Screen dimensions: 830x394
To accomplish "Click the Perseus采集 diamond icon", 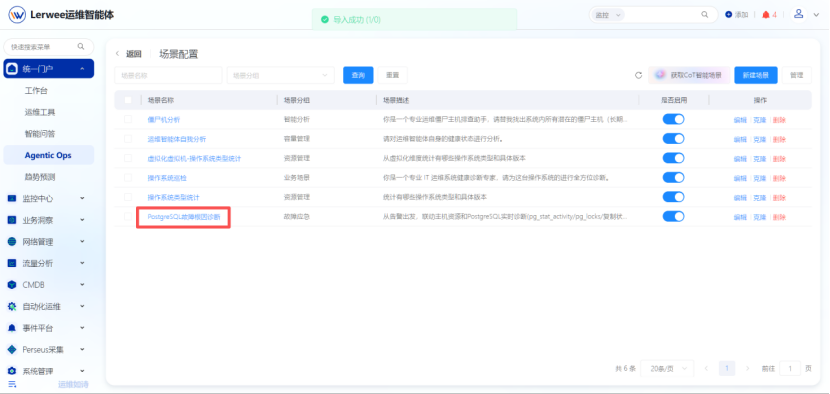I will point(12,350).
